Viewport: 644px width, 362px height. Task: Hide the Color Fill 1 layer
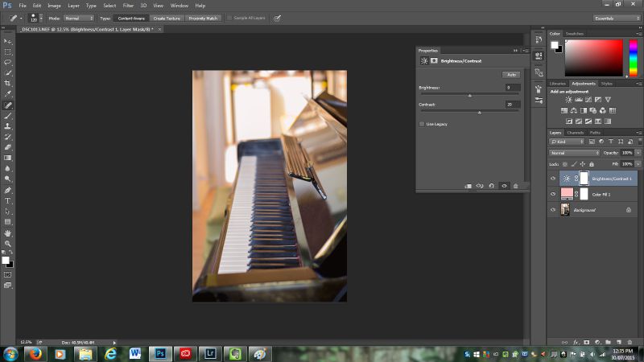click(553, 194)
